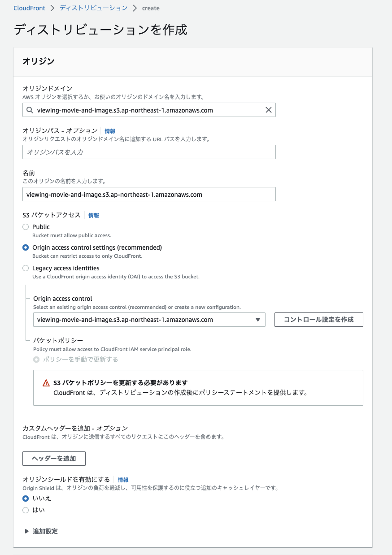The image size is (392, 555).
Task: Click the magnifier icon in origin domain field
Action: tap(30, 110)
